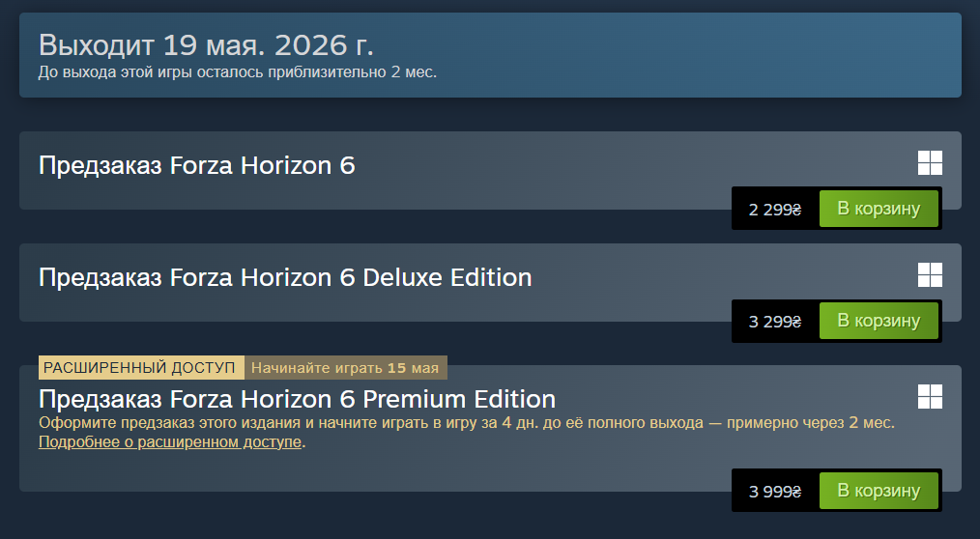980x539 pixels.
Task: Add Deluxe Edition preorder to cart
Action: click(x=879, y=321)
